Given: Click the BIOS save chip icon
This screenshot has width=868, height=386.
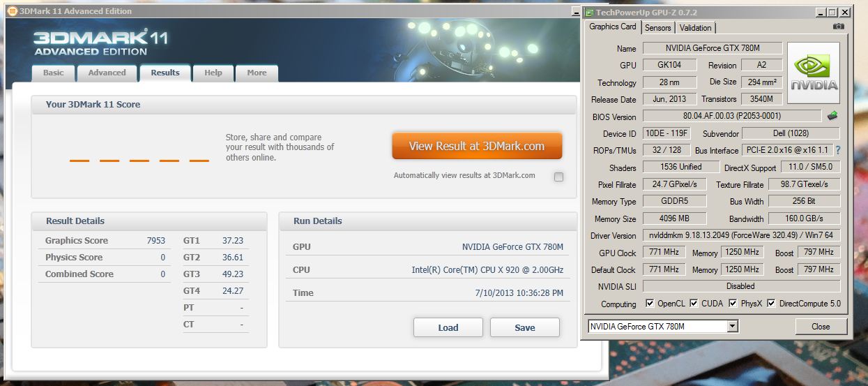Looking at the screenshot, I should point(832,116).
